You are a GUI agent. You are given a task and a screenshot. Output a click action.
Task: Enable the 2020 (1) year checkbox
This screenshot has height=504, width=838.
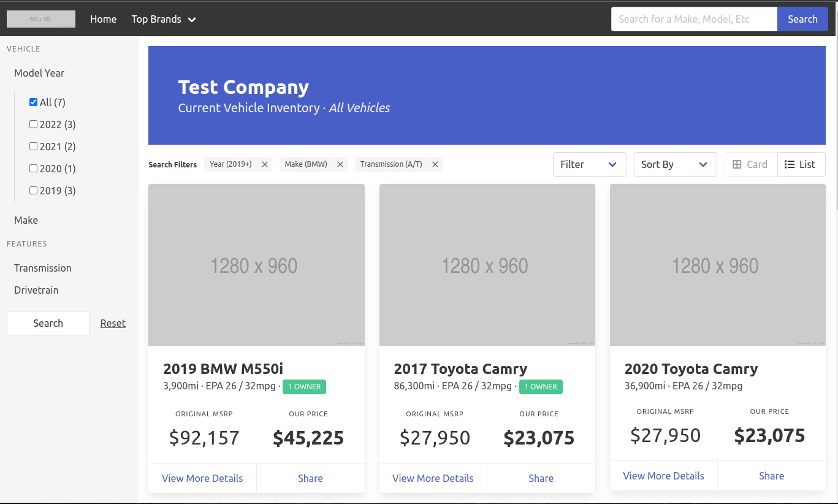pos(34,169)
